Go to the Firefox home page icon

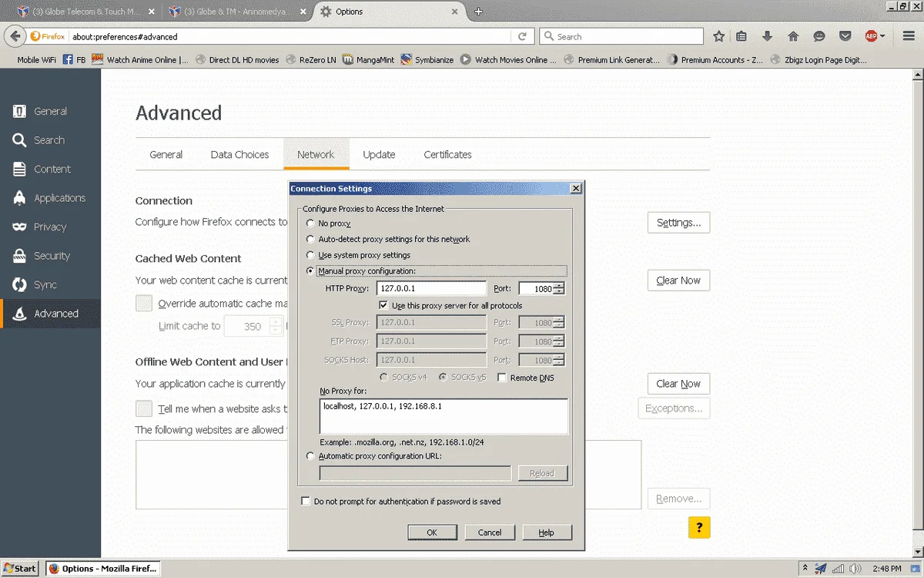[x=793, y=36]
